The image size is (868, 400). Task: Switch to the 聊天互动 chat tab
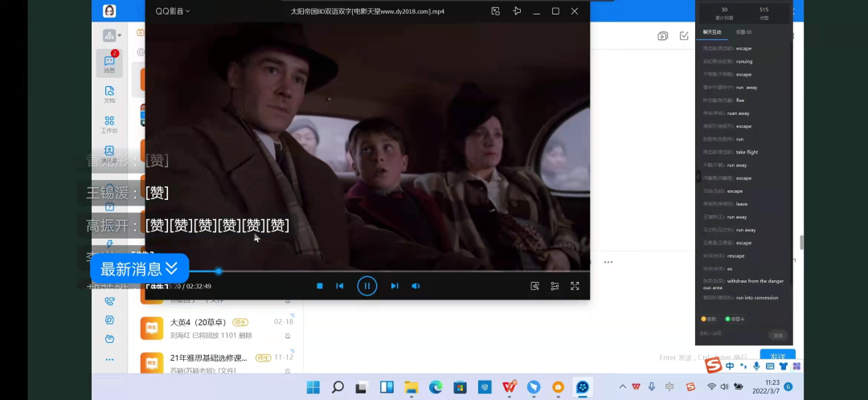click(x=712, y=32)
